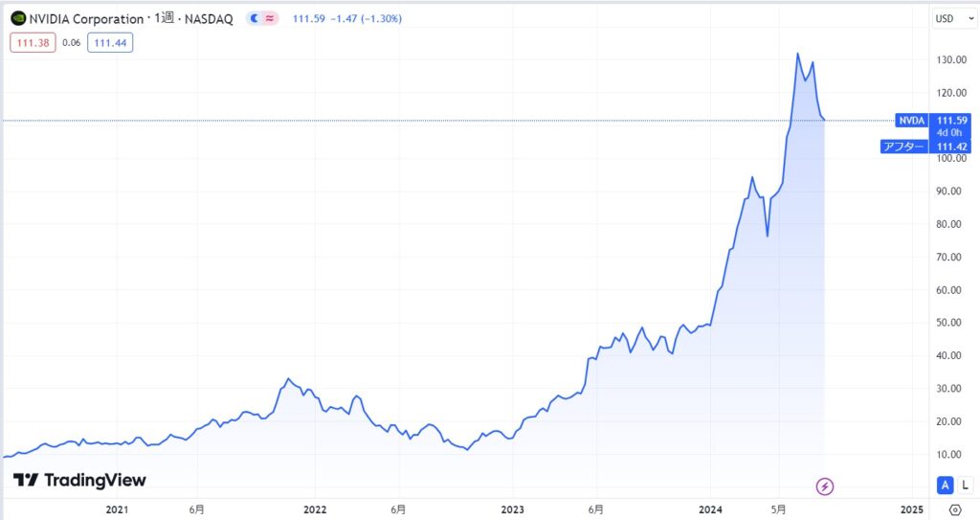This screenshot has height=520, width=980.
Task: Click the 2023 time axis label
Action: coord(513,509)
